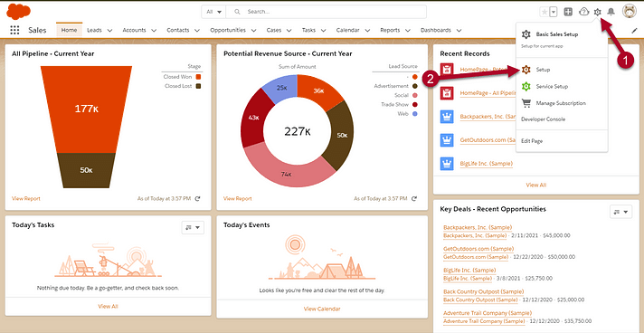The width and height of the screenshot is (644, 333).
Task: Open the Calendar tab
Action: (348, 30)
